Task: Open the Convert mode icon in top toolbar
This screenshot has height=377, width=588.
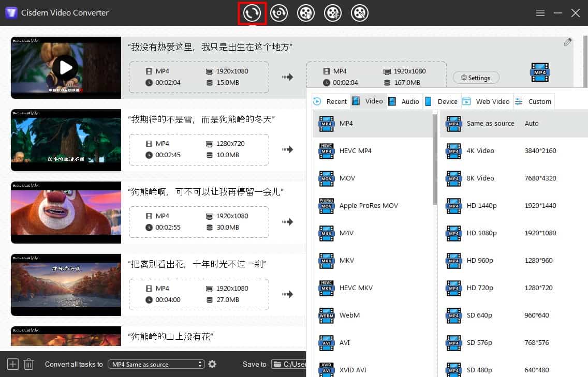Action: point(252,13)
